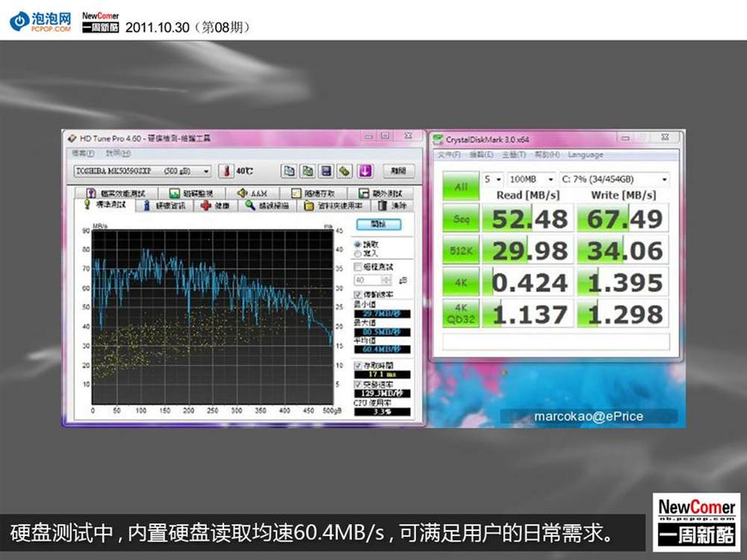The image size is (747, 560).
Task: Click the green Seq test button
Action: (x=461, y=219)
